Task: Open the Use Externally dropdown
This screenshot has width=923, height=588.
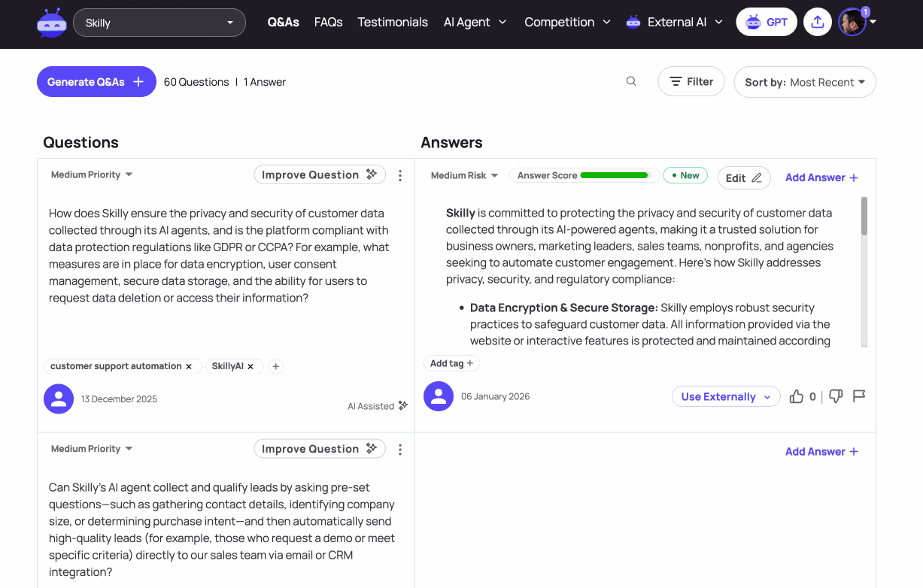Action: click(726, 396)
